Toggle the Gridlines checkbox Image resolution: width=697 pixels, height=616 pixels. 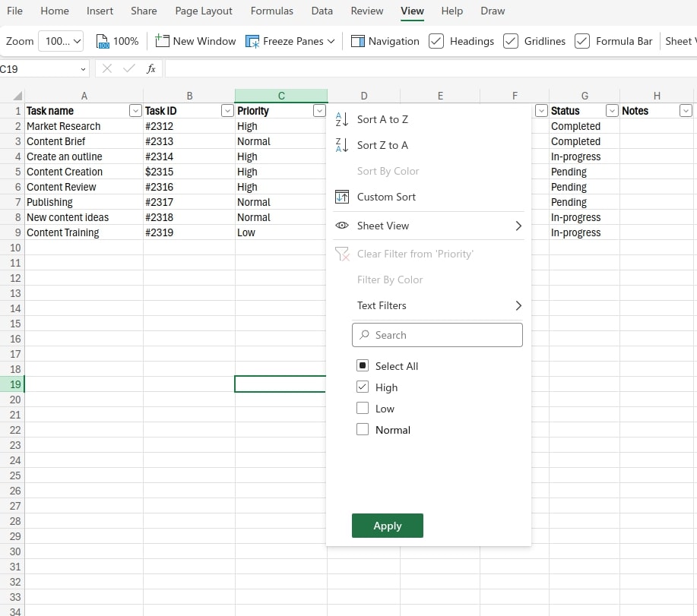pyautogui.click(x=510, y=41)
